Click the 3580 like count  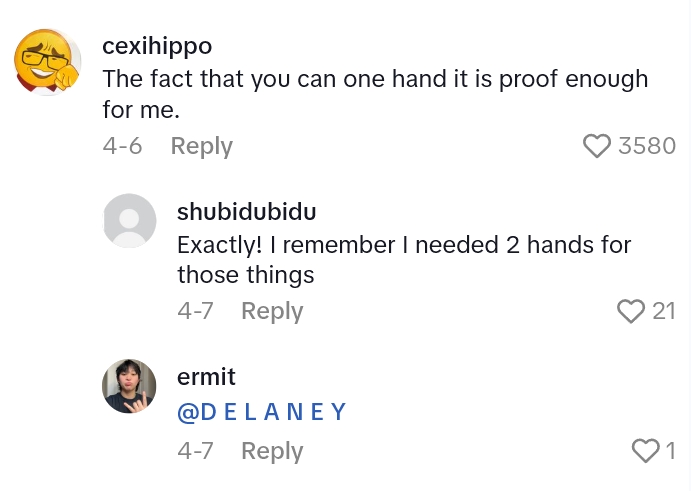pos(647,146)
